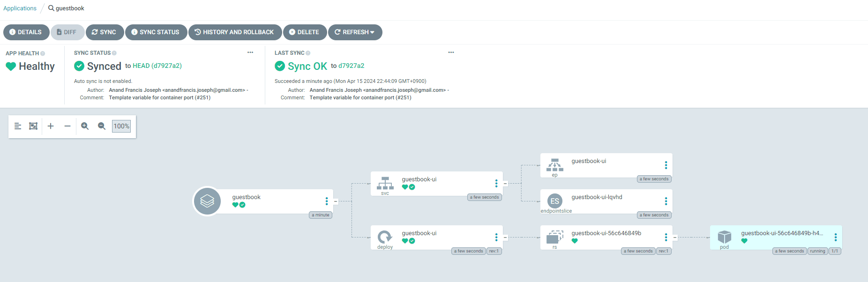Collapse the guestbook root node children
Viewport: 868px width, 282px height.
pyautogui.click(x=336, y=201)
